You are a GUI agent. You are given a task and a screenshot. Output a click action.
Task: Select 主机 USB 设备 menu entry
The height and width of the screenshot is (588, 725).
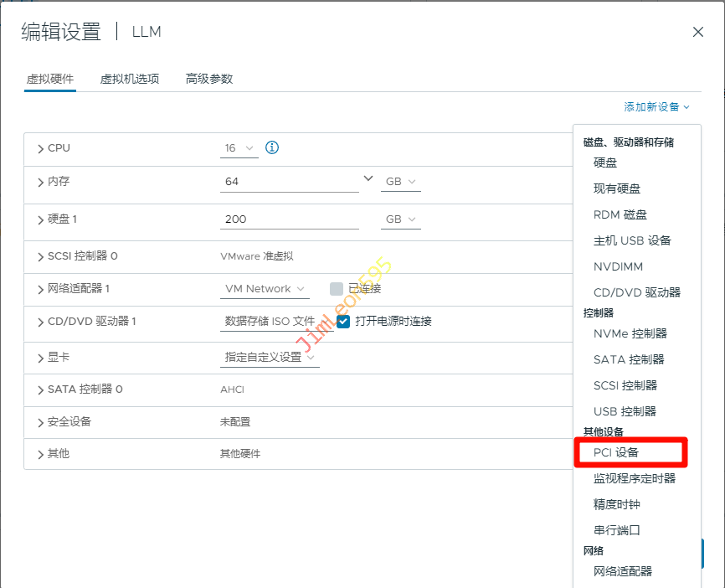coord(632,240)
